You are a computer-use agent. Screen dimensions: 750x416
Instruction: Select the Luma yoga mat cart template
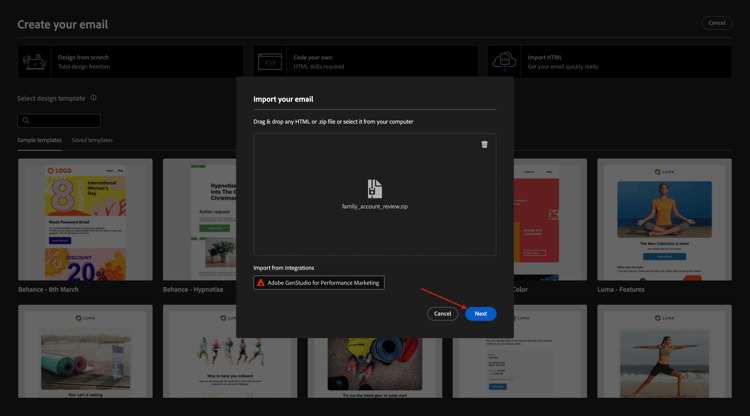pos(85,351)
